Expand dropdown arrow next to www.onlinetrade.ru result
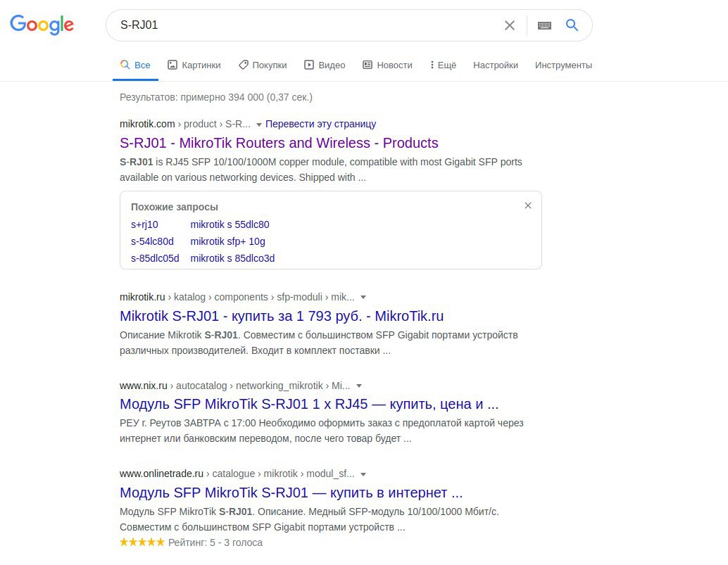The height and width of the screenshot is (565, 728). (x=363, y=474)
